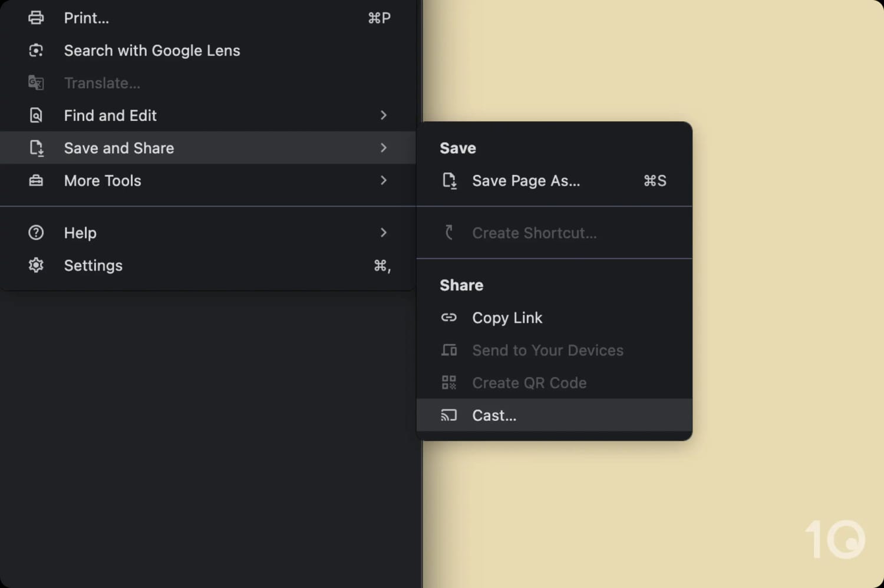Select Search with Google Lens
The image size is (884, 588).
[208, 51]
